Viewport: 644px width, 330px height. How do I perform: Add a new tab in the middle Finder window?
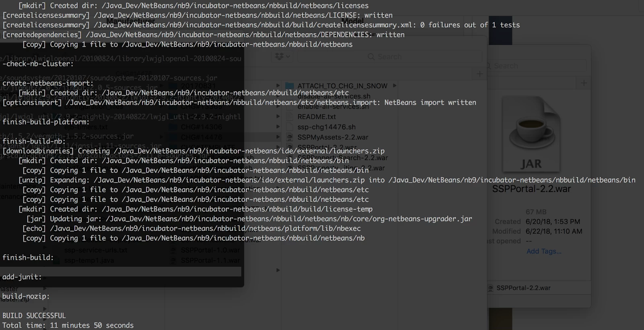pos(479,74)
